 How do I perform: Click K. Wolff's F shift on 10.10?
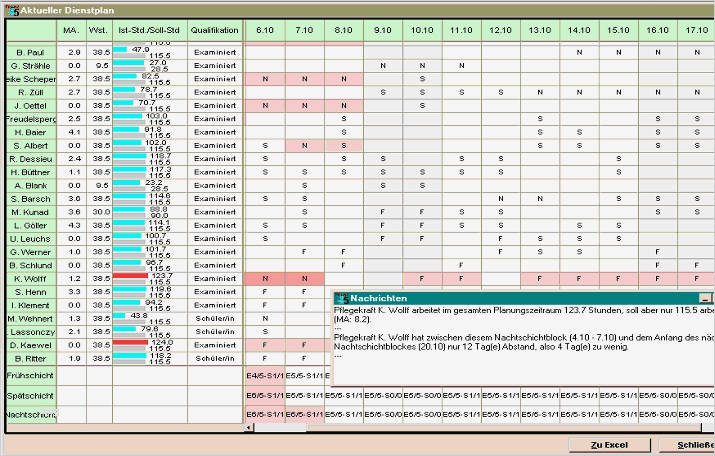pyautogui.click(x=422, y=279)
